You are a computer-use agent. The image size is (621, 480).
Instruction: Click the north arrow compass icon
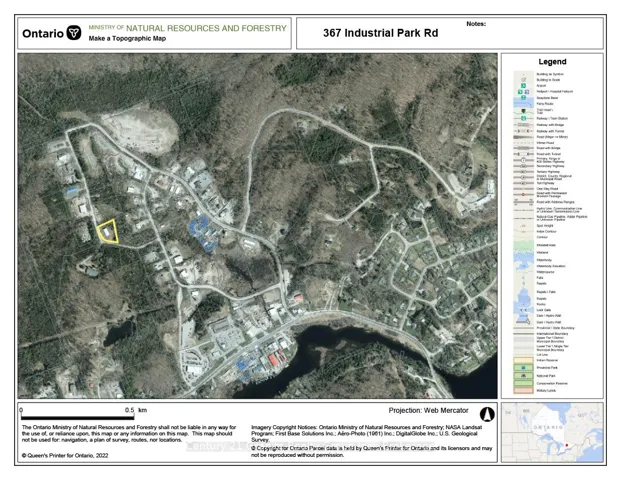(488, 412)
